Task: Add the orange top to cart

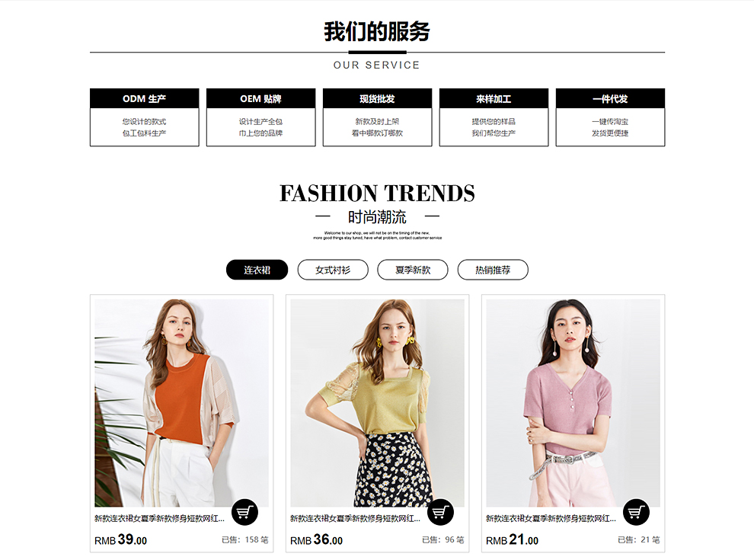Action: 244,512
